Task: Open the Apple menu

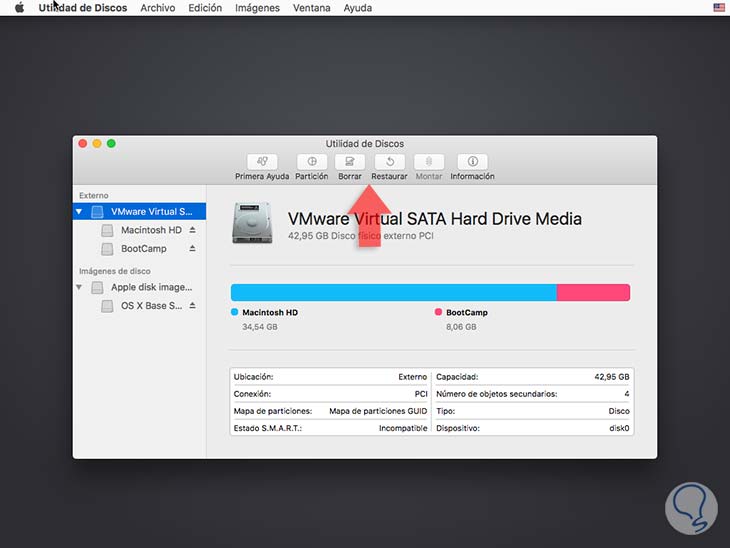Action: click(20, 8)
